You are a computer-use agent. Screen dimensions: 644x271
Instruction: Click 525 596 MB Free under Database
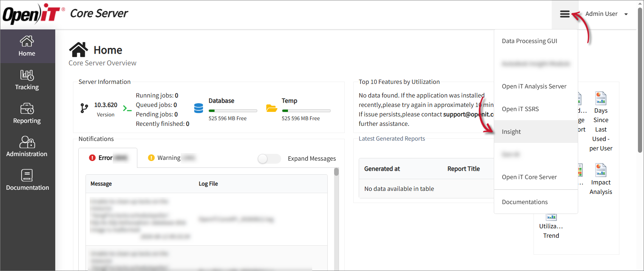pyautogui.click(x=227, y=118)
